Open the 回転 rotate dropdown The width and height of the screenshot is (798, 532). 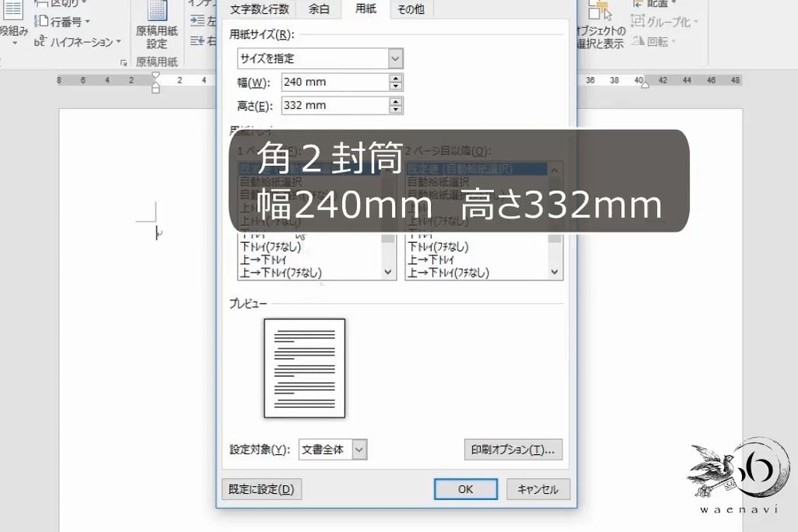click(654, 41)
